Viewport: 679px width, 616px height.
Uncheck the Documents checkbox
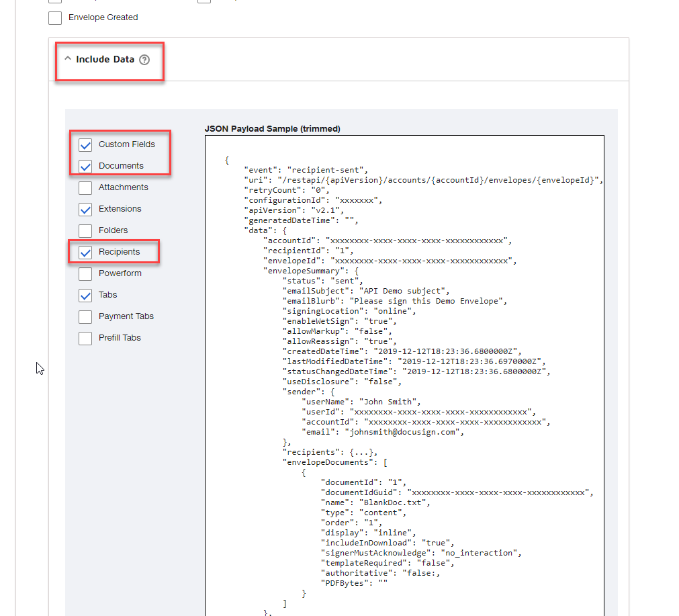(x=85, y=166)
